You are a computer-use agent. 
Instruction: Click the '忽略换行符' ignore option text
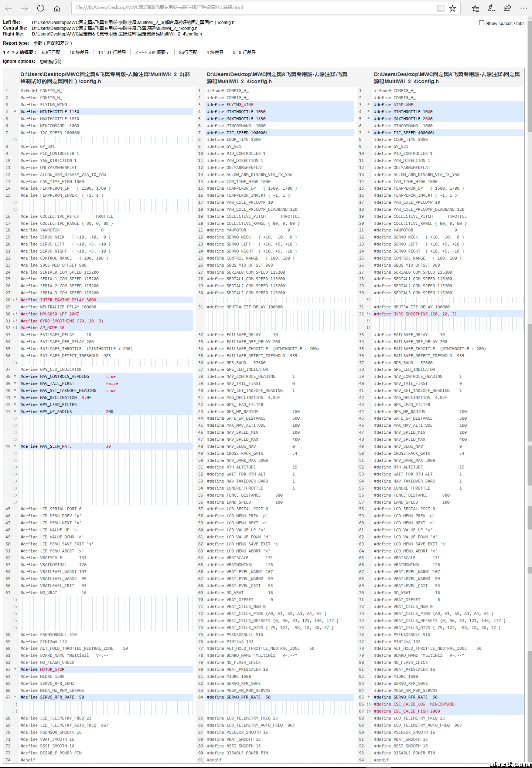(51, 62)
